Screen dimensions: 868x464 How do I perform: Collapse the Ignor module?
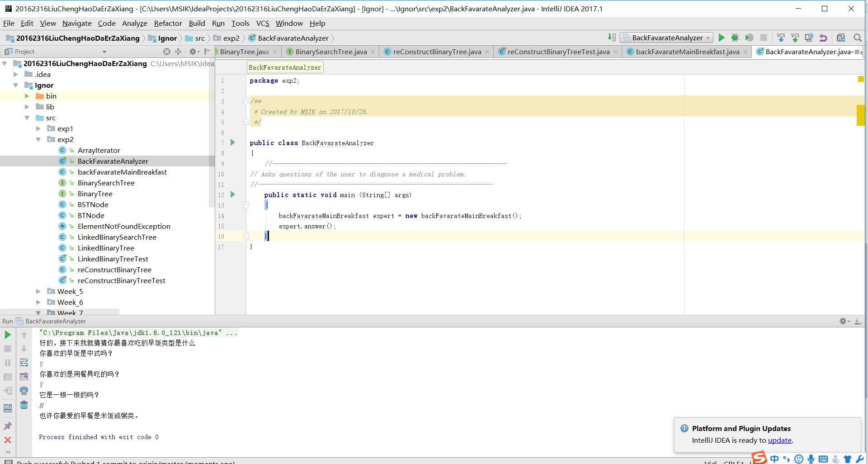[15, 85]
